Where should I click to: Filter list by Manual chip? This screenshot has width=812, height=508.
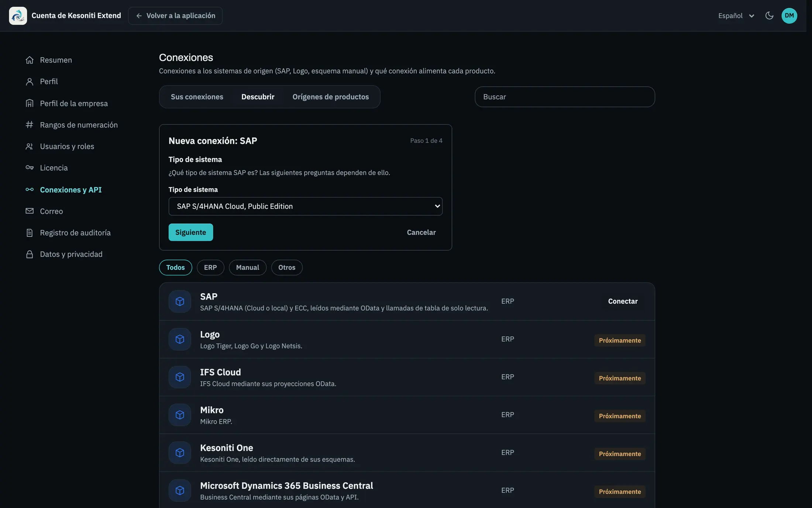point(247,267)
